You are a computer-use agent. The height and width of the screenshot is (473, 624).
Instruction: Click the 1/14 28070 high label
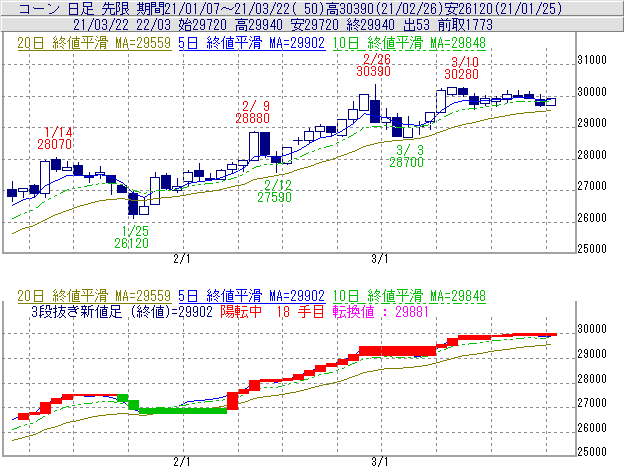55,138
